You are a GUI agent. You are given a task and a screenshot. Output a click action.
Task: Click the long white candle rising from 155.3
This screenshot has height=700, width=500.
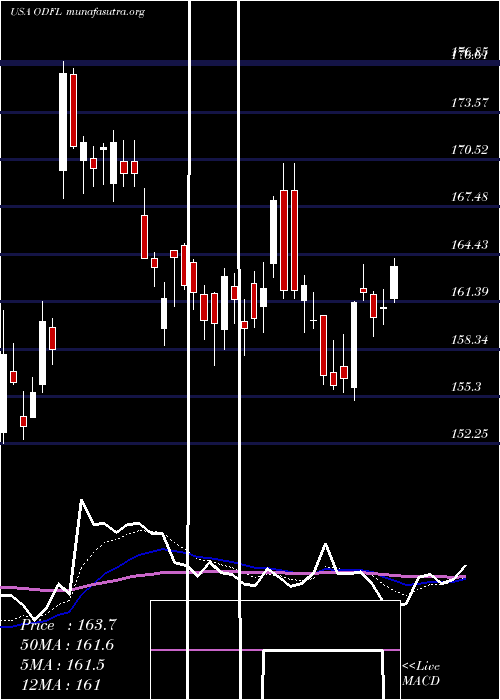(354, 345)
